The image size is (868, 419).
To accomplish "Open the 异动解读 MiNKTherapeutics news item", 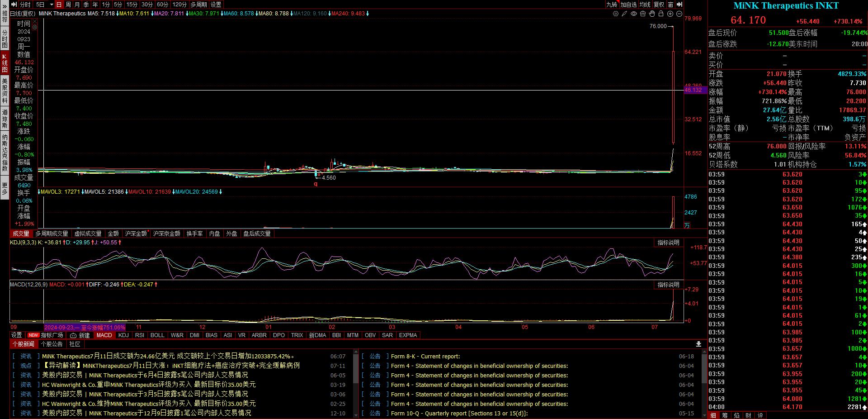I will pos(171,366).
